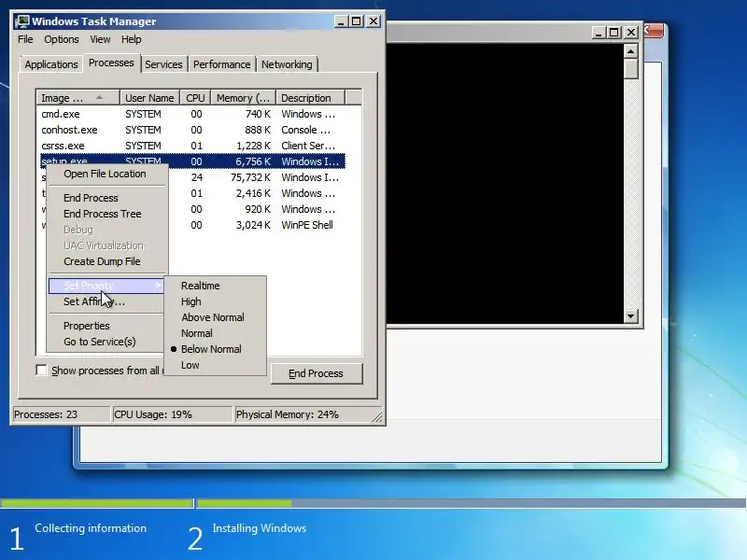Set priority to High
The height and width of the screenshot is (560, 747).
point(215,301)
